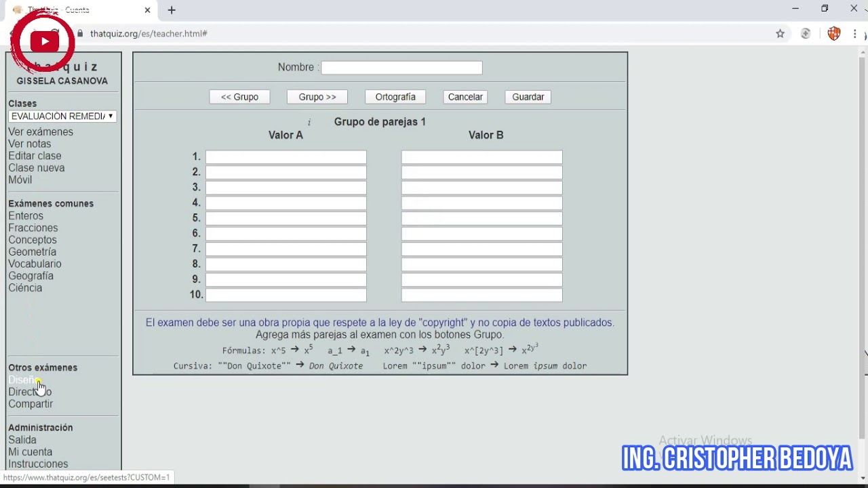Click the browser address bar URL
This screenshot has height=488, width=868.
(x=149, y=33)
